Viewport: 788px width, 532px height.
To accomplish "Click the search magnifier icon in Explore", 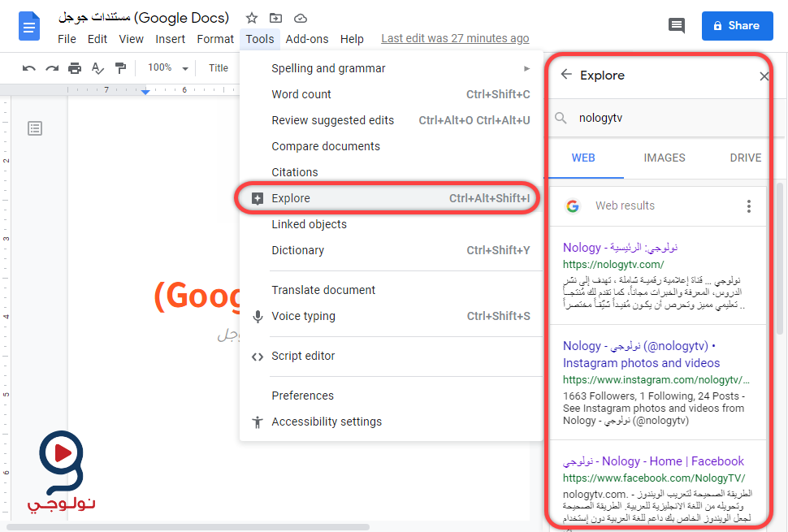I will pyautogui.click(x=561, y=118).
